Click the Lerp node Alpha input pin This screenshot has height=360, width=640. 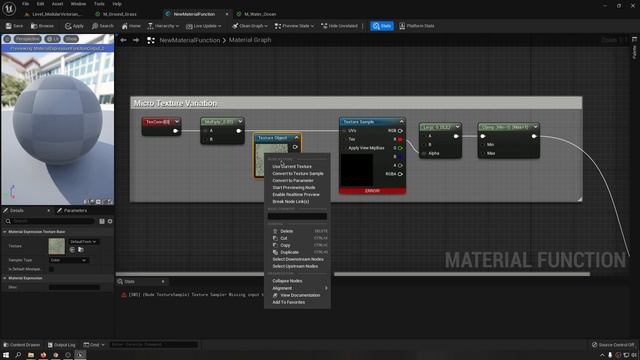[x=424, y=153]
